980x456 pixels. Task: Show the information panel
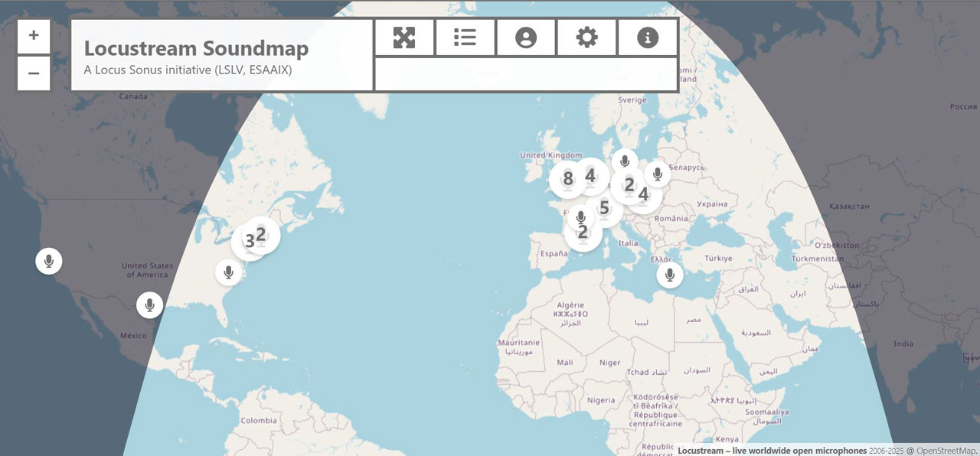click(648, 37)
